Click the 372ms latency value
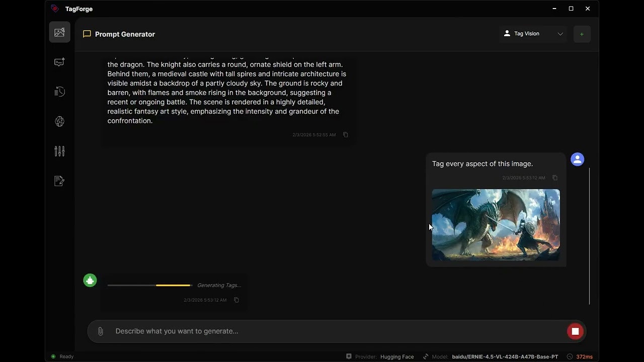The height and width of the screenshot is (362, 644). (x=585, y=357)
